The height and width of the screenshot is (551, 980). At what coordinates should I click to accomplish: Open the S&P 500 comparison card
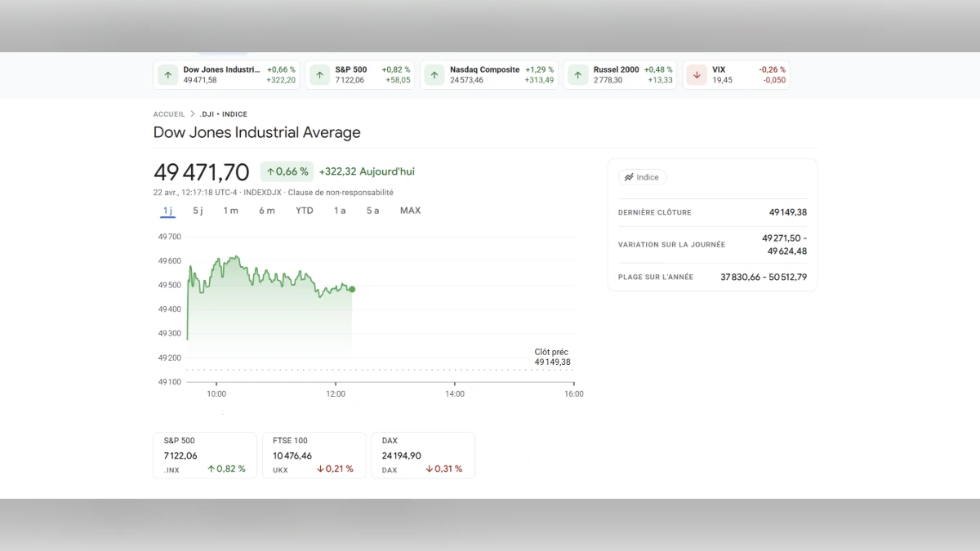click(x=204, y=455)
